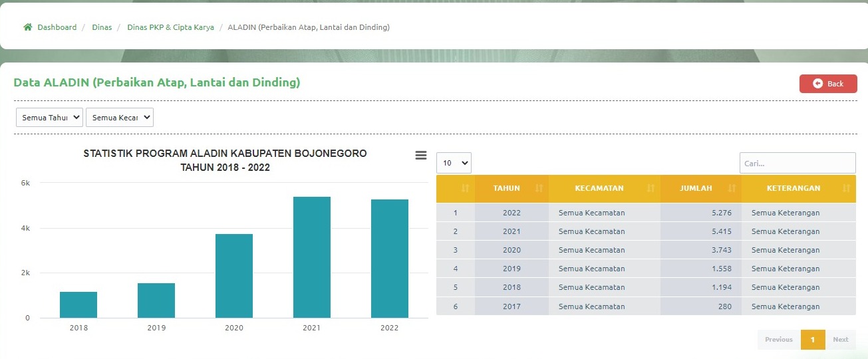Sort by the Keterangan column arrows
The image size is (868, 359).
845,189
